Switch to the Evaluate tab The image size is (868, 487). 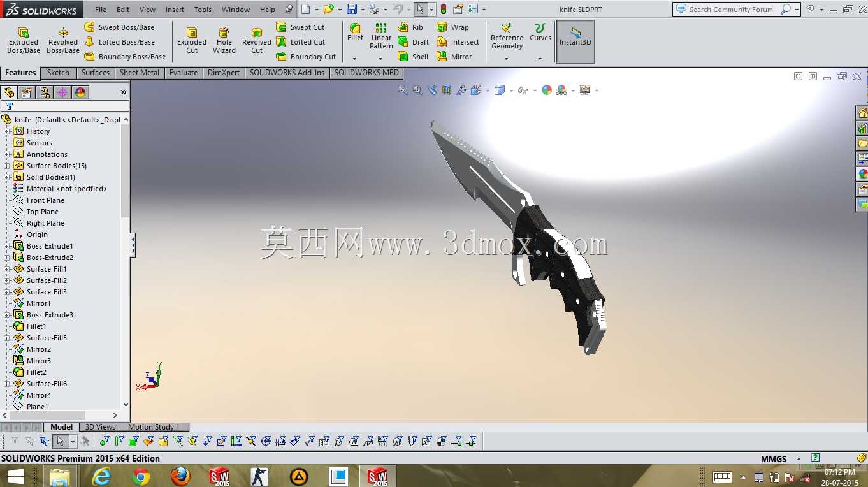184,73
